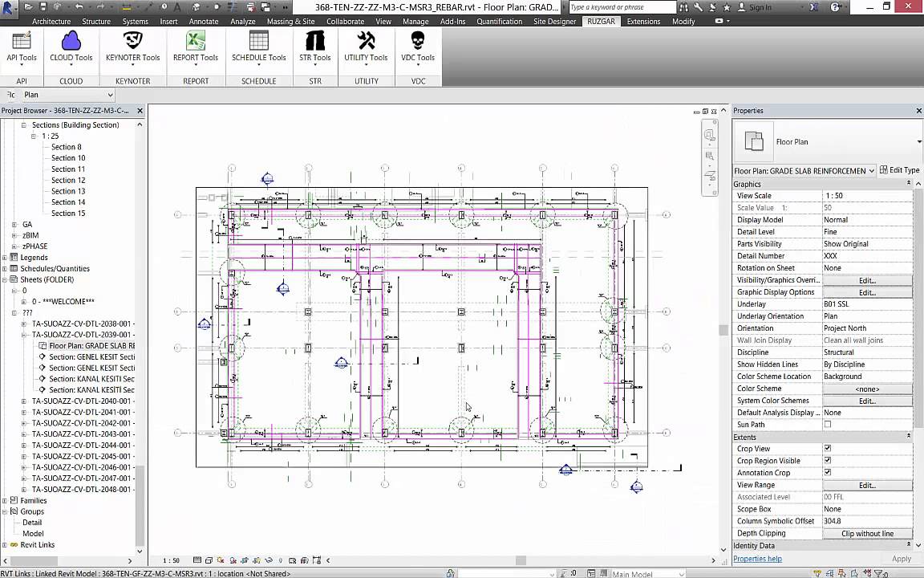Select the KEYNOTER Tools icon
The width and height of the screenshot is (924, 578).
pos(132,50)
